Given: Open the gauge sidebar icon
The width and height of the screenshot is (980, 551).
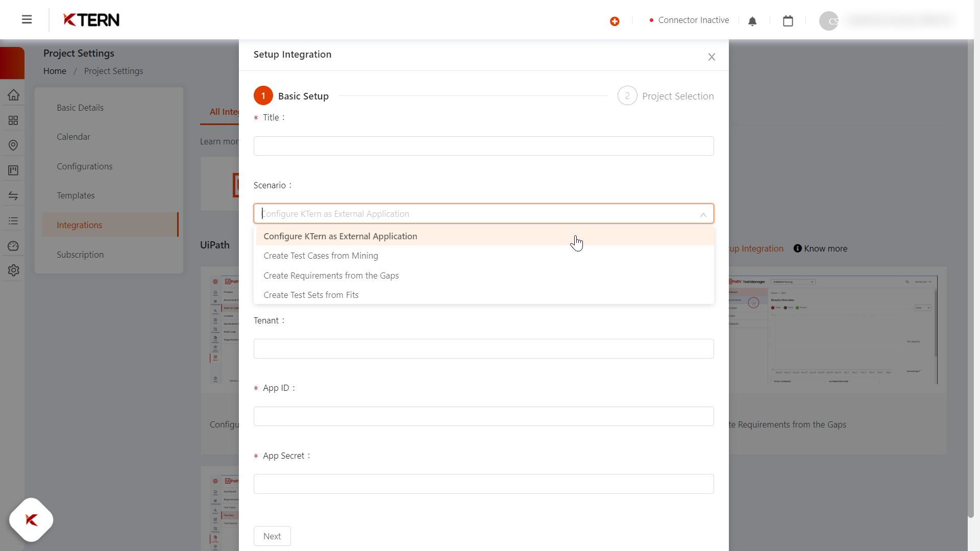Looking at the screenshot, I should pos(13,246).
